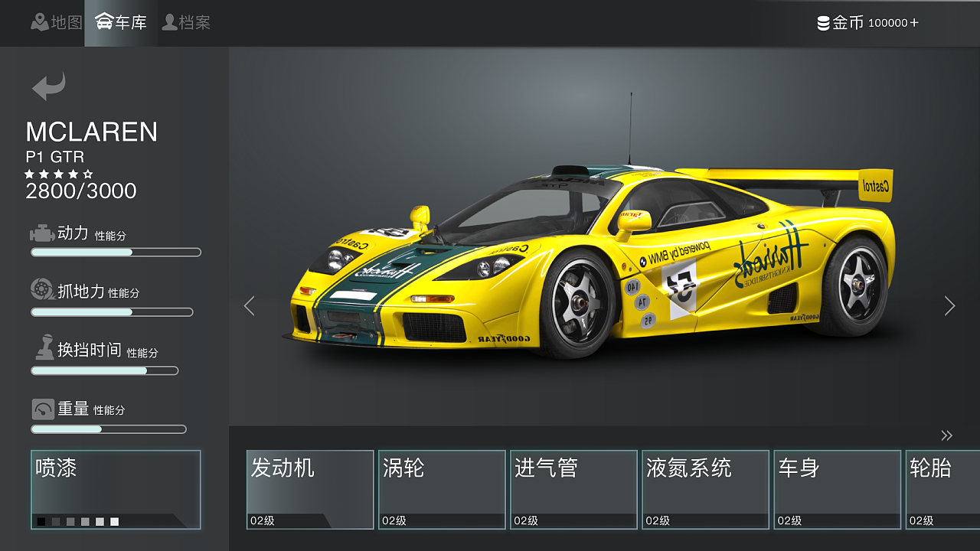This screenshot has width=980, height=551.
Task: Select the white paint swatch
Action: coord(115,522)
